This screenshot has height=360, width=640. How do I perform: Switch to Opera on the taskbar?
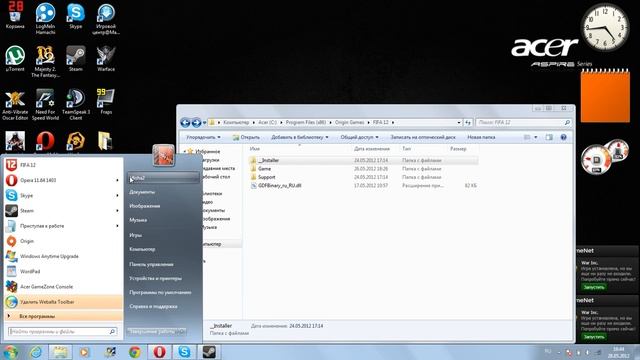[x=160, y=352]
